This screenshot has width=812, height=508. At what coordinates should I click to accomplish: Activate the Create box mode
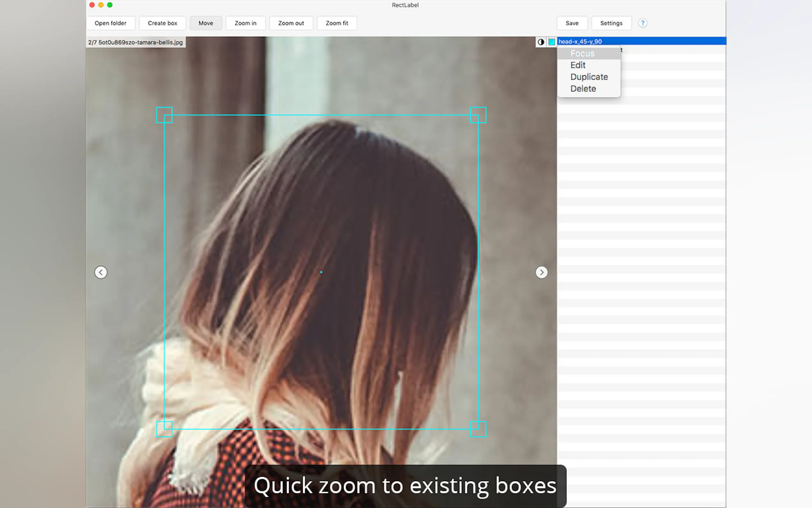coord(162,23)
